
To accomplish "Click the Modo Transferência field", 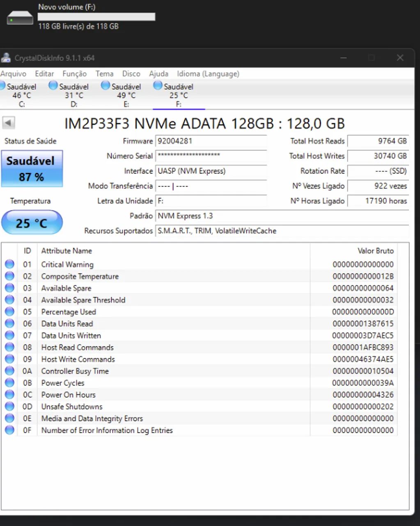I will point(211,186).
